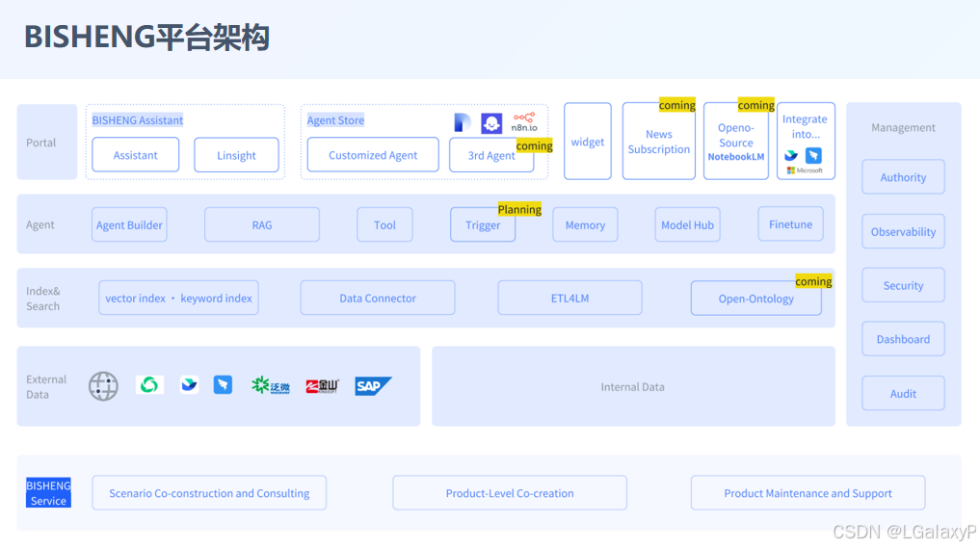Screen dimensions: 980x549
Task: Click the Integrate into... heading
Action: 805,126
